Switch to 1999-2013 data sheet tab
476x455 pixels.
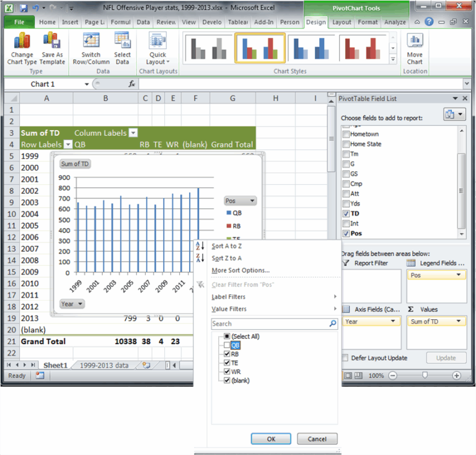pos(104,366)
